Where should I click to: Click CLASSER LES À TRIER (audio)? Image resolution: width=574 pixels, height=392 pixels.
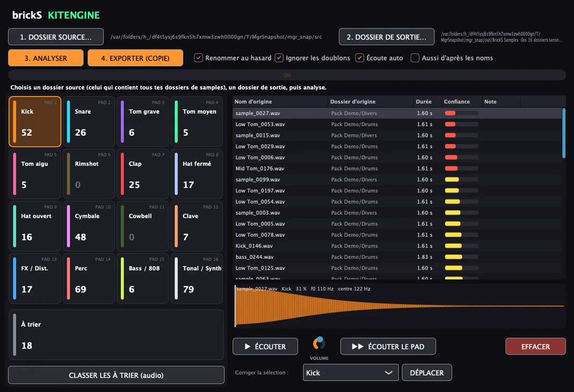coord(116,375)
